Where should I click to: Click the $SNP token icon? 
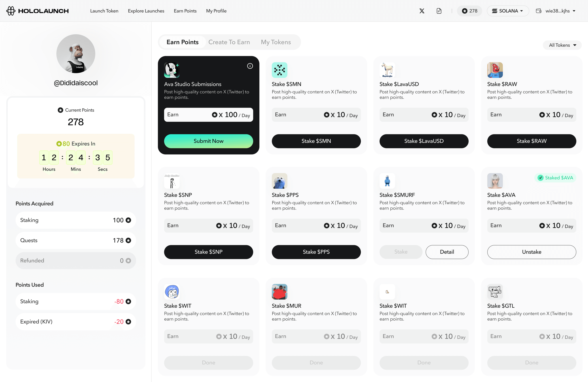click(172, 181)
